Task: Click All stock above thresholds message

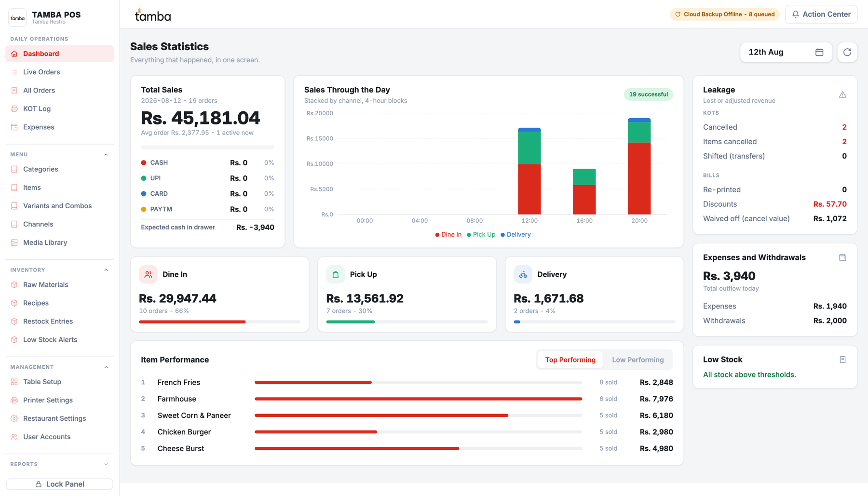Action: pos(749,375)
